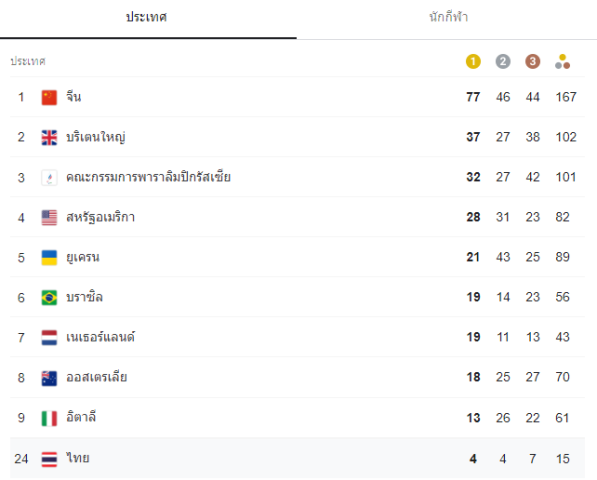Click the bronze medal column icon
597x480 pixels.
point(533,61)
